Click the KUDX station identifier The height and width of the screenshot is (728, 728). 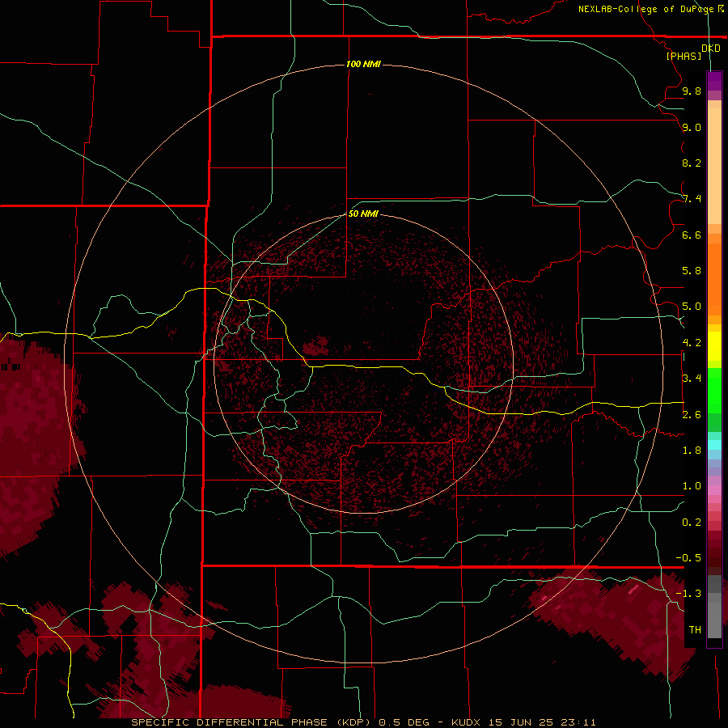(466, 722)
